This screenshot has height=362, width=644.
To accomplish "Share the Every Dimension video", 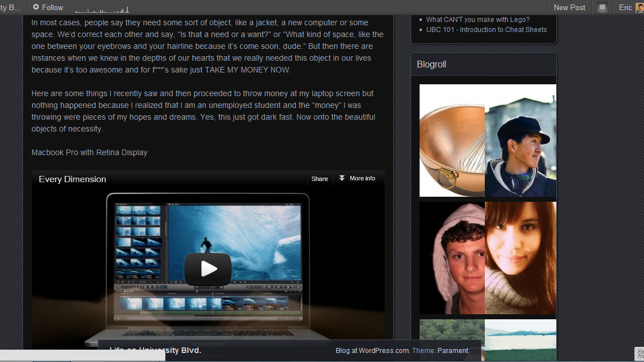I will pos(319,179).
